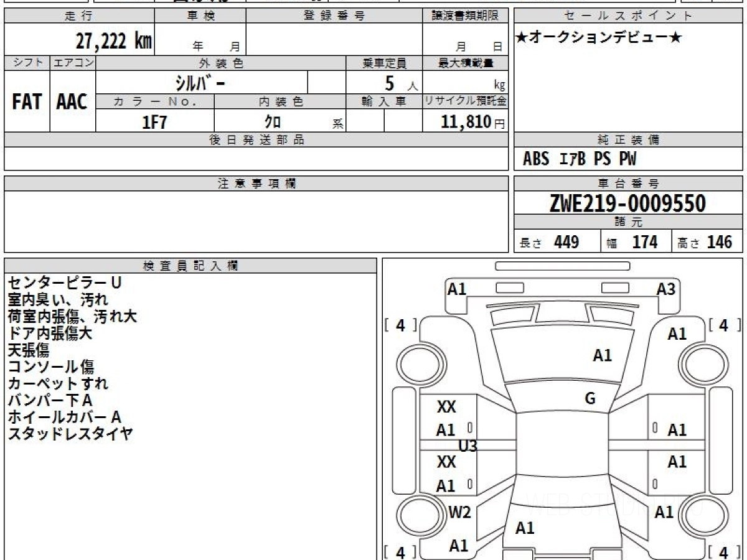Select the inspector note 室内臭い、汚れ
This screenshot has width=747, height=560.
pyautogui.click(x=58, y=300)
